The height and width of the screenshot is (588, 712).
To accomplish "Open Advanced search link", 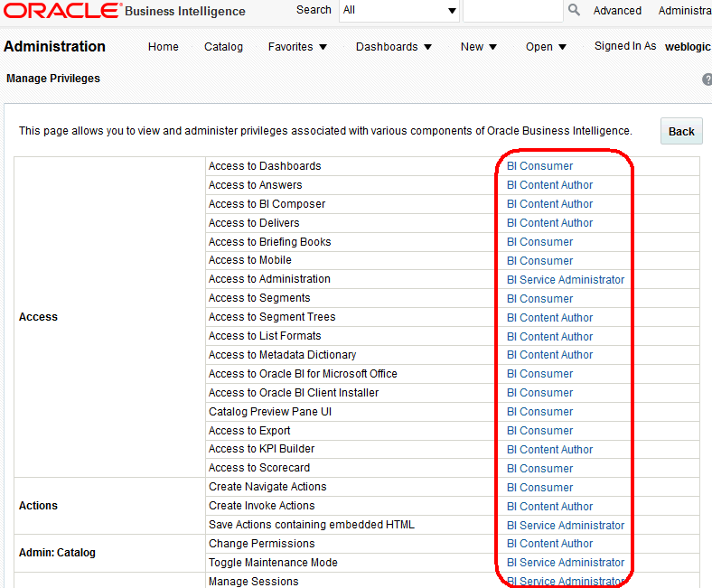I will [617, 11].
